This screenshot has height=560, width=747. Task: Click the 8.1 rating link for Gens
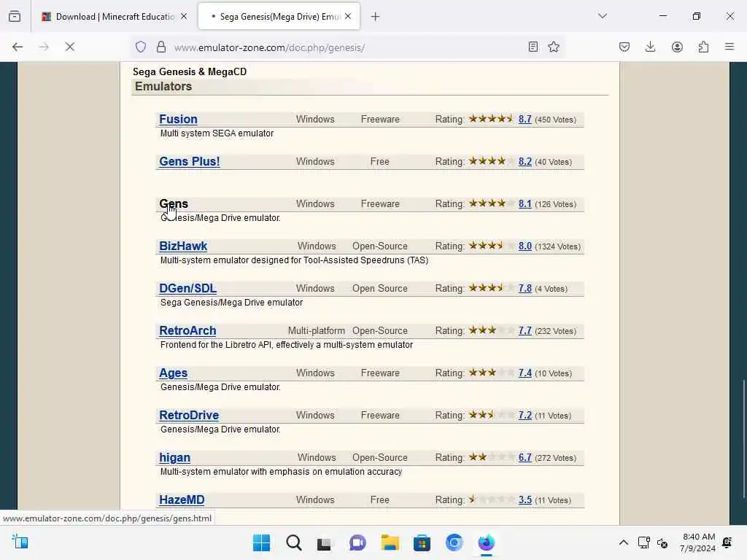[525, 204]
